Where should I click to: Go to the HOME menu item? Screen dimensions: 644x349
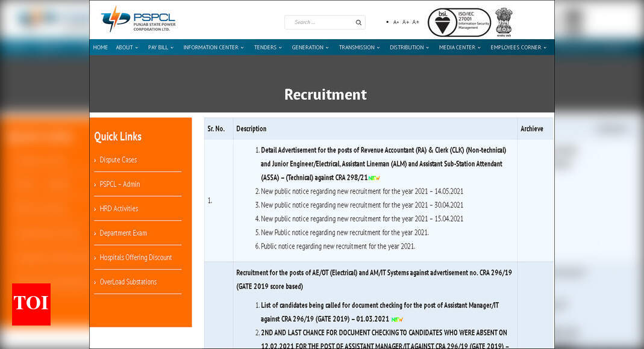pos(101,48)
